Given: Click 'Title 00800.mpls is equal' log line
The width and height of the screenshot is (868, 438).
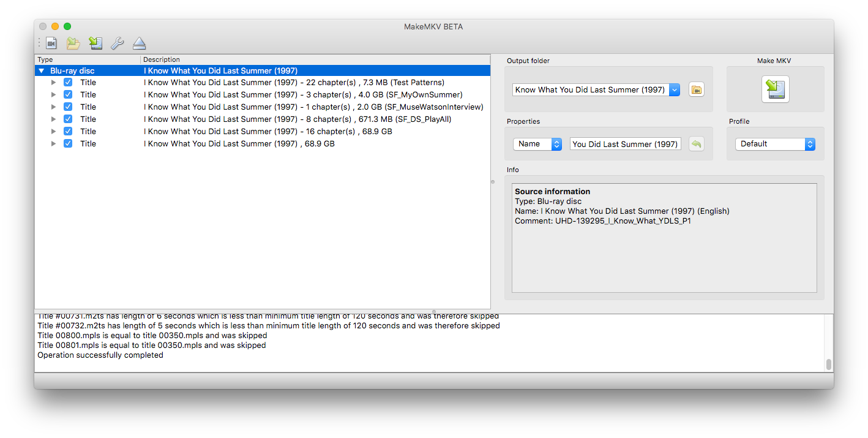Looking at the screenshot, I should [x=152, y=336].
